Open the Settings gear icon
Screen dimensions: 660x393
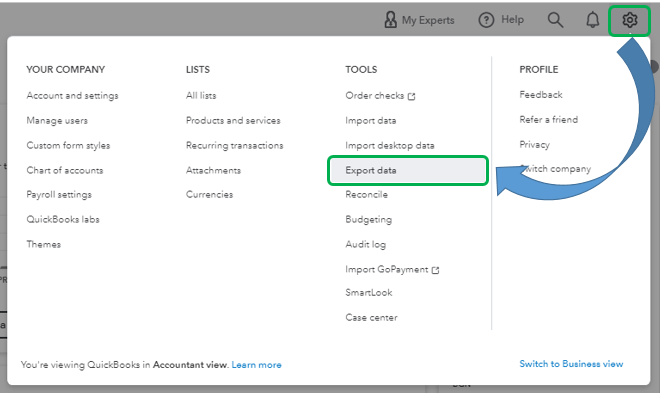(630, 20)
